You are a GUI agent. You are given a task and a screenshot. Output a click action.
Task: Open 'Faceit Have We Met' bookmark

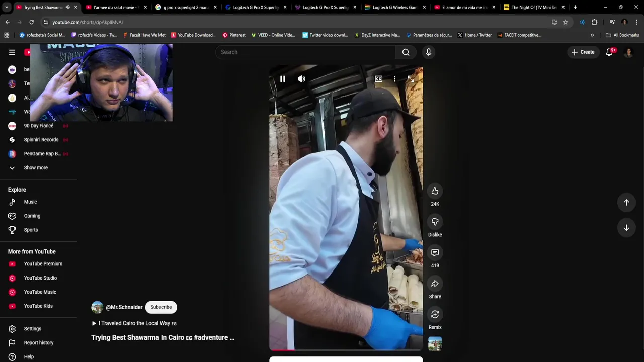tap(144, 35)
